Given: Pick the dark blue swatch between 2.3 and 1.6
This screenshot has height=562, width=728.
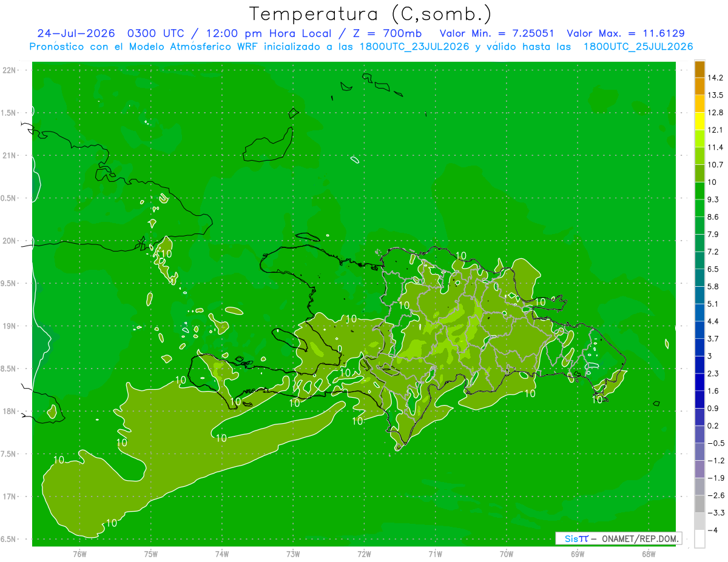Looking at the screenshot, I should (x=699, y=383).
